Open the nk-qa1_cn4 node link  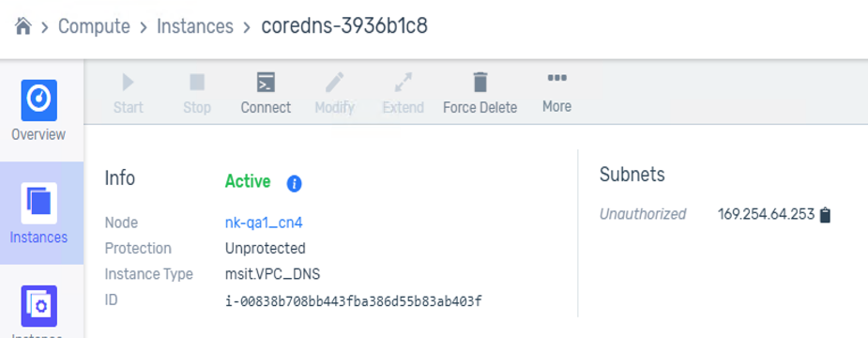264,223
